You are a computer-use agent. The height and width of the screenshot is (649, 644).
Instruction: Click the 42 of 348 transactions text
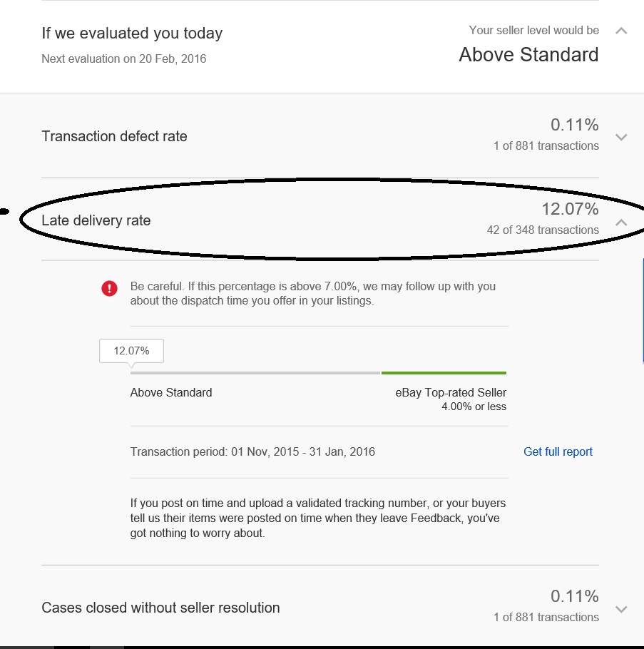(x=543, y=230)
